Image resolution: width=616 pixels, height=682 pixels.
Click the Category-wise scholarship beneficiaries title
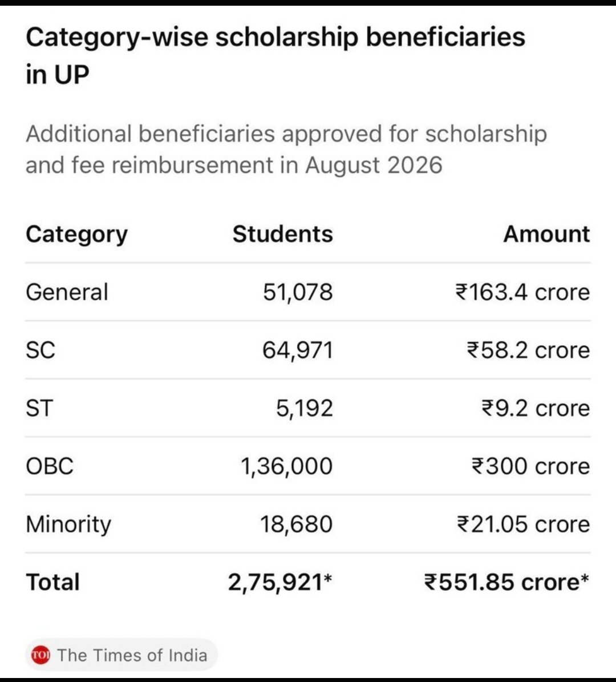[275, 56]
